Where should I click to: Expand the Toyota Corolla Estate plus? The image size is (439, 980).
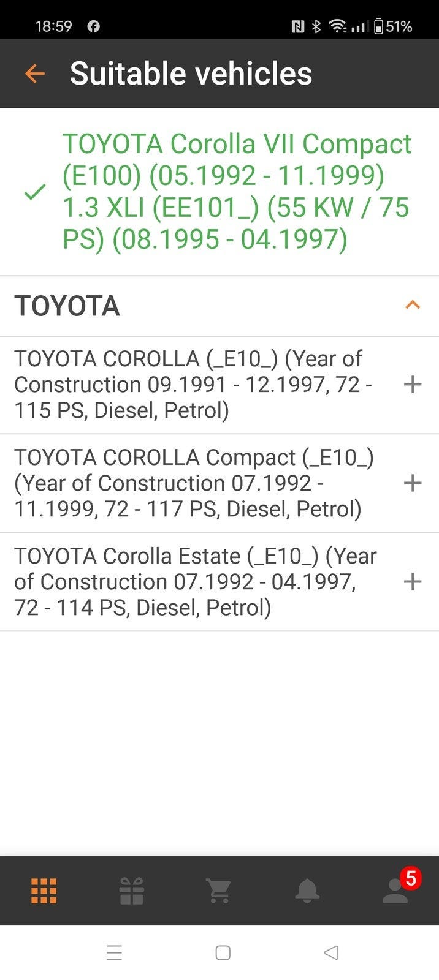(413, 582)
